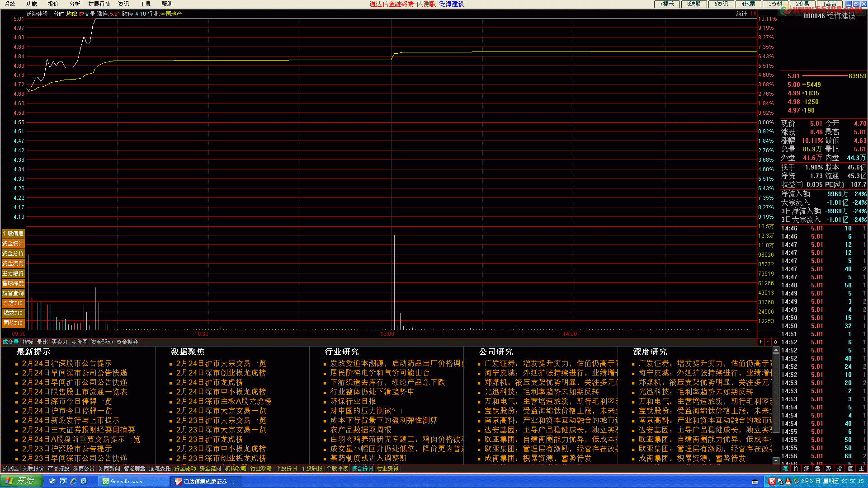Click the 3资料 shortcut button
Viewport: 868px width, 488px height.
coord(775,4)
